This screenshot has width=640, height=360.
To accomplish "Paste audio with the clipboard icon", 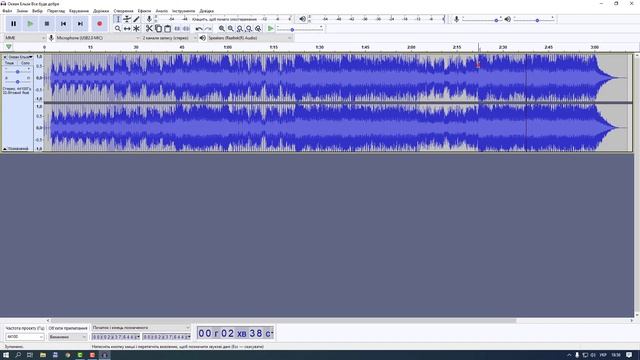I will [x=167, y=29].
